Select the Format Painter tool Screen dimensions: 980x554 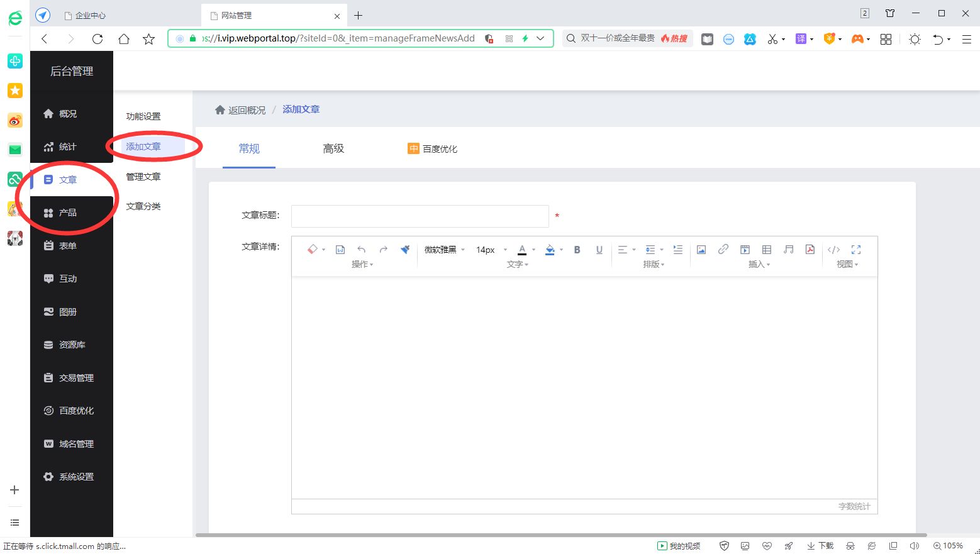click(405, 249)
